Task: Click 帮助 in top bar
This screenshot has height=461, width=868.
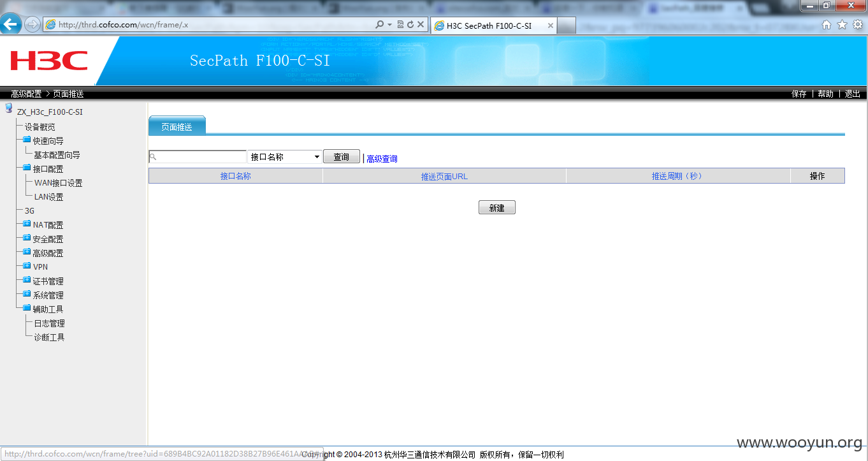Action: click(x=825, y=94)
